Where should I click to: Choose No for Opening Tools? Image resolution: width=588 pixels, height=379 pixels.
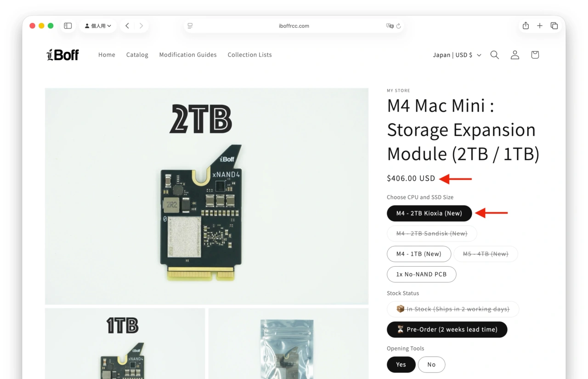(x=431, y=364)
